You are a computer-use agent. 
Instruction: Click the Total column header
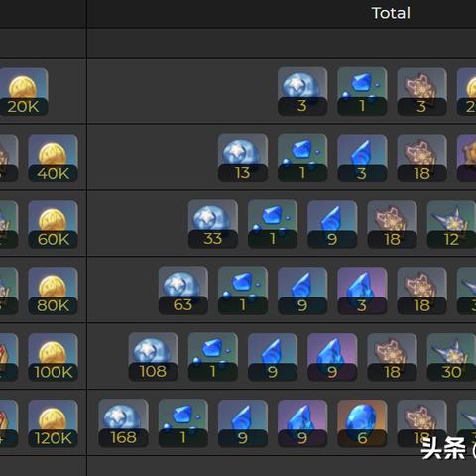[x=391, y=13]
